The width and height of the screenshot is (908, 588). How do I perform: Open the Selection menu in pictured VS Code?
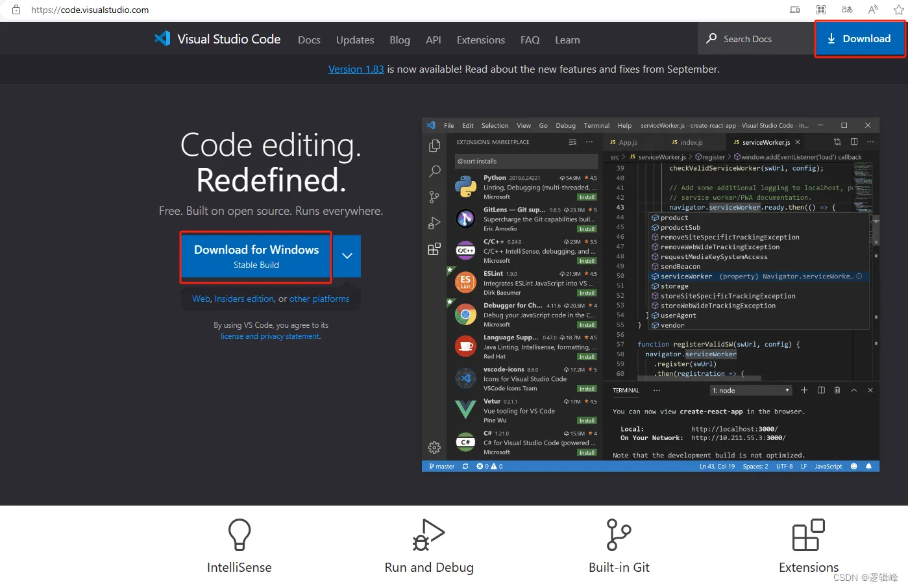[x=495, y=125]
